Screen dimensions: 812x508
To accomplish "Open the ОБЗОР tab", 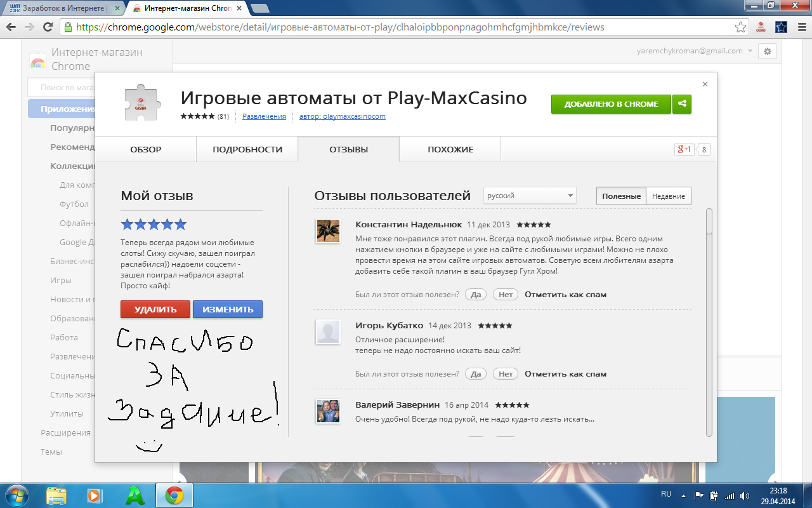I will (x=146, y=150).
